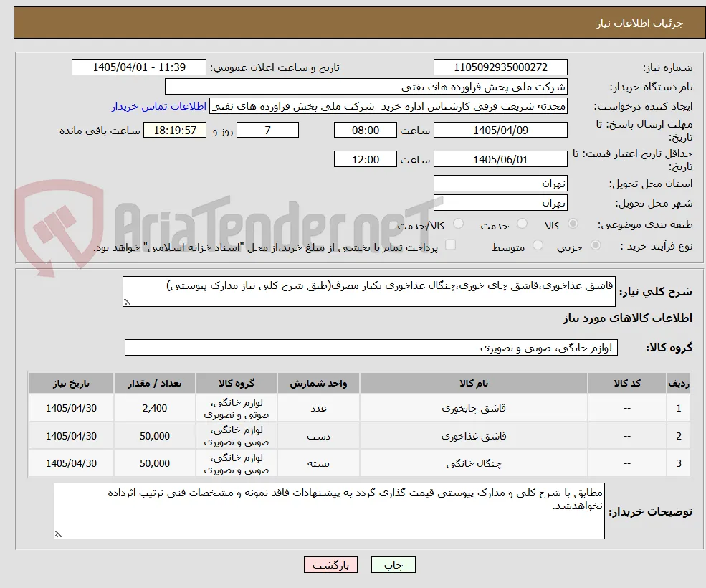Click the remaining days field showing 7
The width and height of the screenshot is (706, 588).
coord(267,131)
